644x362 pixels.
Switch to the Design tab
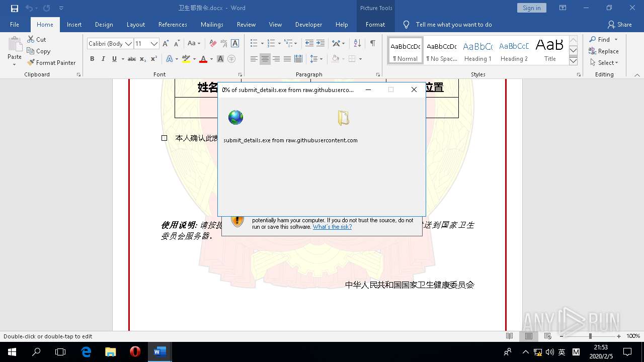click(x=104, y=25)
